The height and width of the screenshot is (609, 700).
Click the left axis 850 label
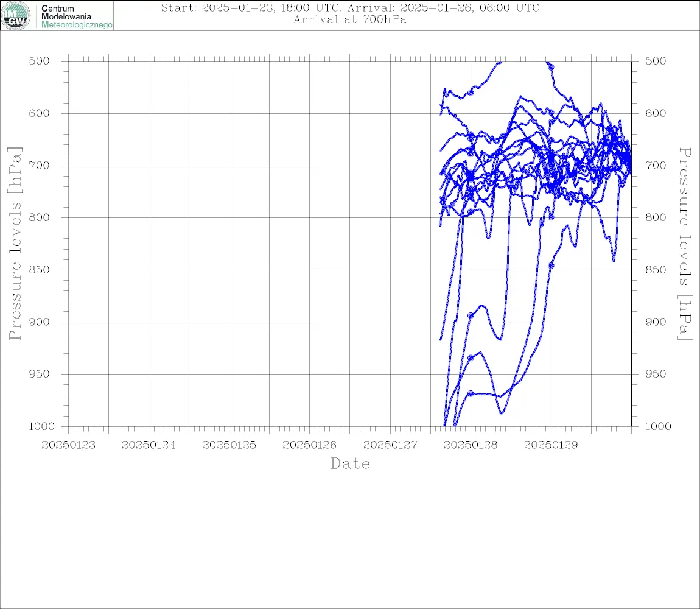[39, 269]
